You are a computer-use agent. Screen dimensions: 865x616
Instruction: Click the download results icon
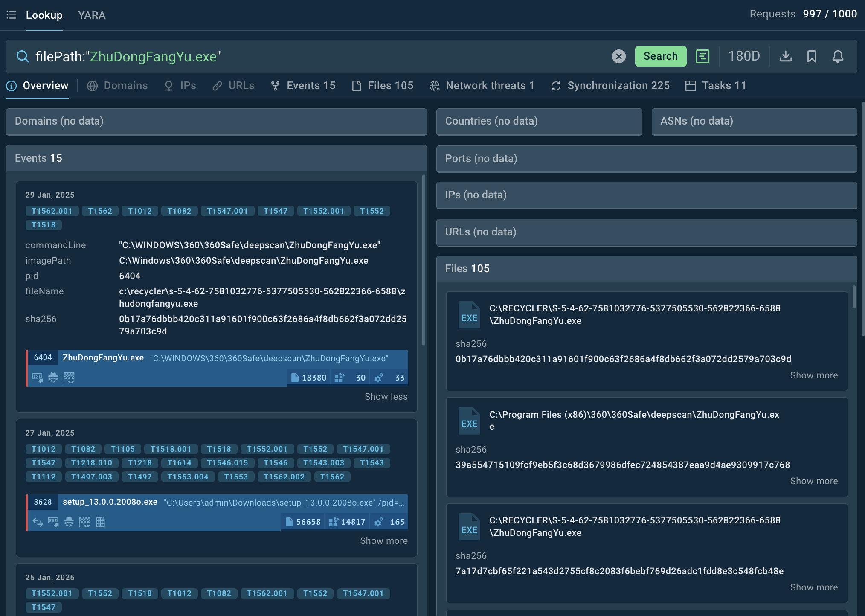785,56
